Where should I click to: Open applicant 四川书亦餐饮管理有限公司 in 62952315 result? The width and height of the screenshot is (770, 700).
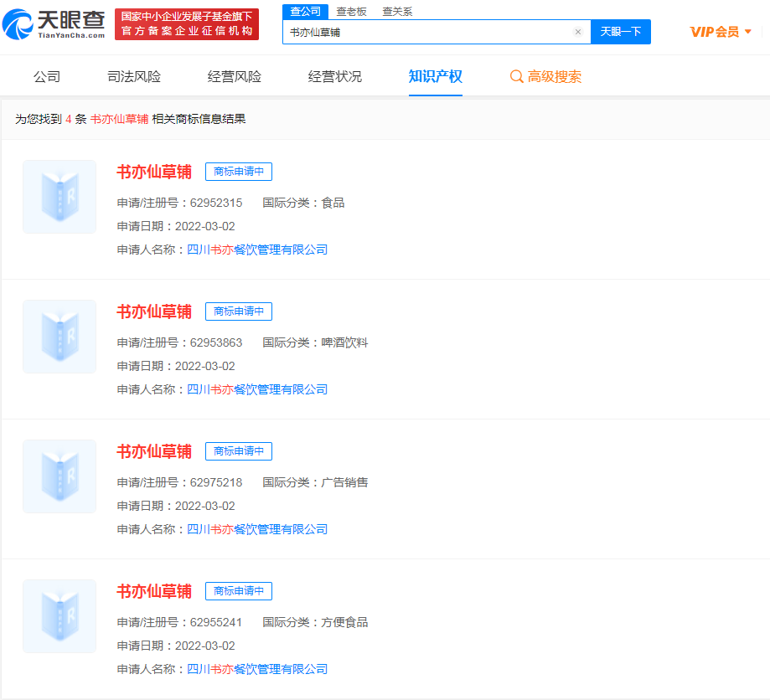point(257,250)
